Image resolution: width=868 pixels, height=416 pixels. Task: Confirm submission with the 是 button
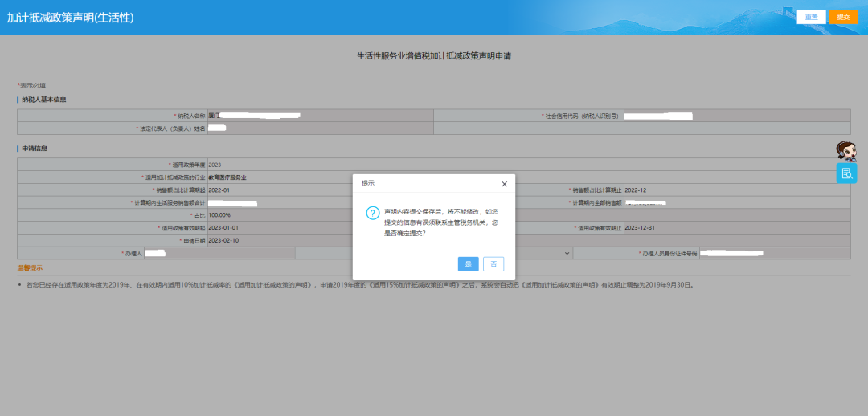pos(468,263)
